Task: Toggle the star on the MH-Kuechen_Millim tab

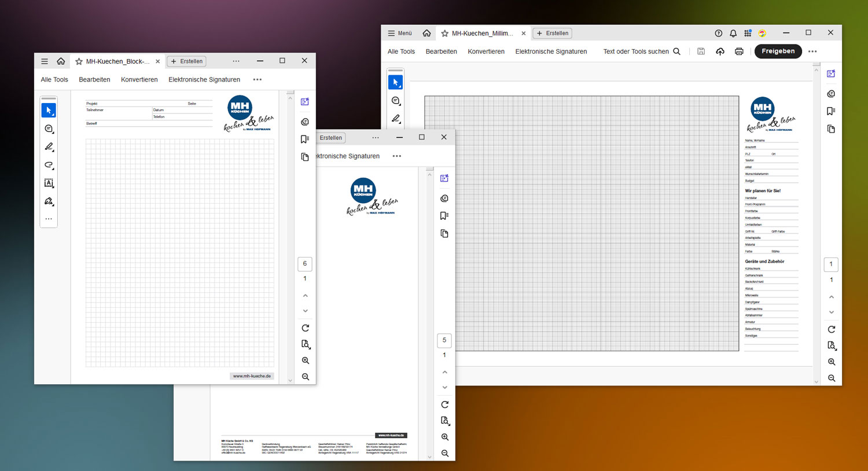Action: click(445, 34)
